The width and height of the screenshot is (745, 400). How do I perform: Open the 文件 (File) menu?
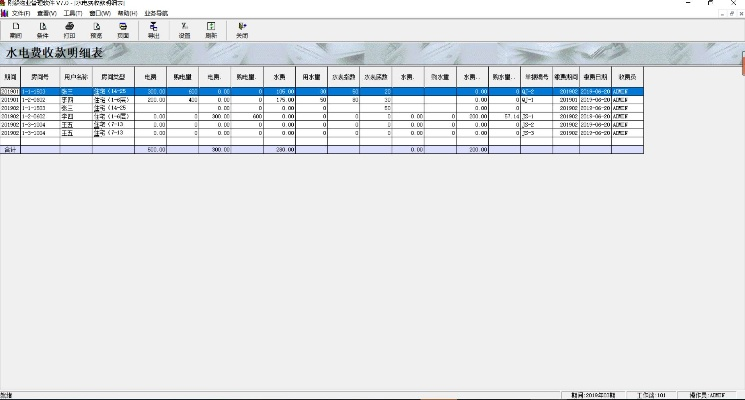(21, 13)
